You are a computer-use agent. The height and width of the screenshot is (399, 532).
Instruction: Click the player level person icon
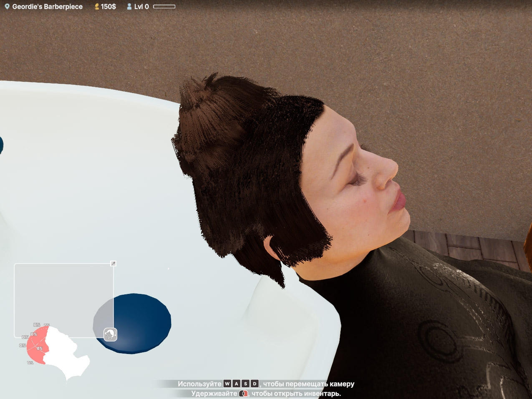pyautogui.click(x=129, y=7)
